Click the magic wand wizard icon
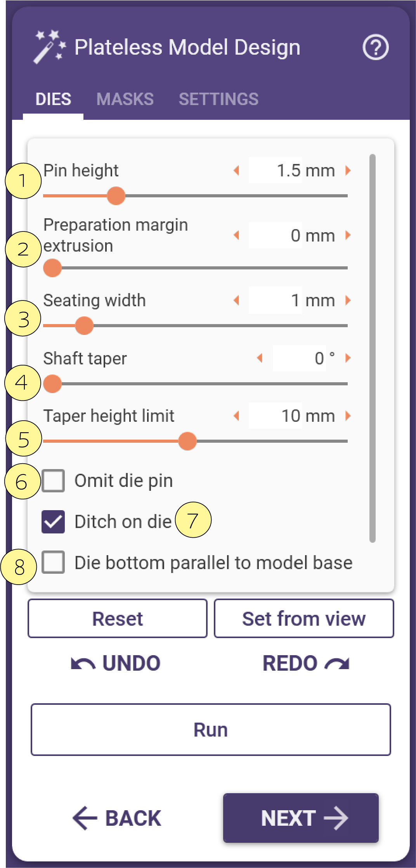 pos(50,47)
